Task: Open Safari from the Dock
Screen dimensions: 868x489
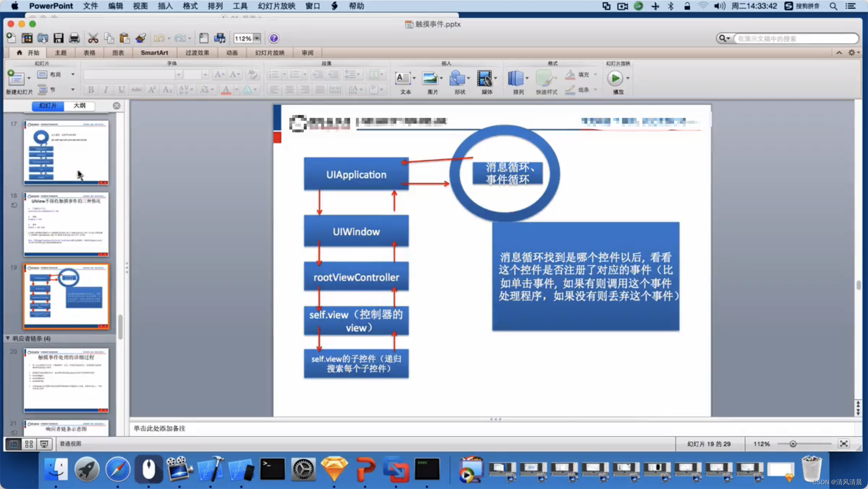Action: pyautogui.click(x=118, y=469)
